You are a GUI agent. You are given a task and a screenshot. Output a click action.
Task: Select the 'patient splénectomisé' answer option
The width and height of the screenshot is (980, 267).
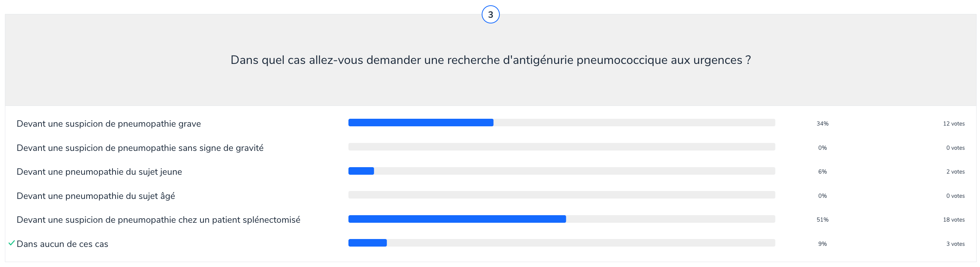[158, 220]
